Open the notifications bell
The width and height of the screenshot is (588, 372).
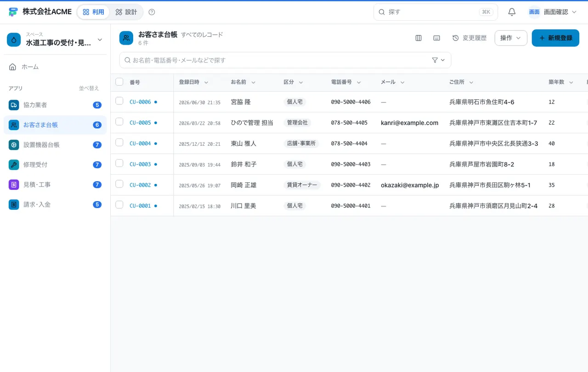[512, 12]
